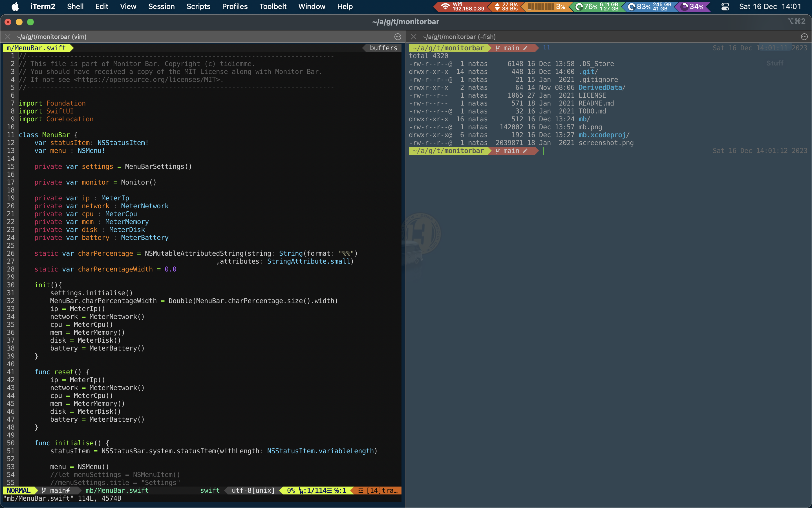Click the utf-8[unix] encoding indicator
Screen dimensions: 812x508
pos(253,490)
